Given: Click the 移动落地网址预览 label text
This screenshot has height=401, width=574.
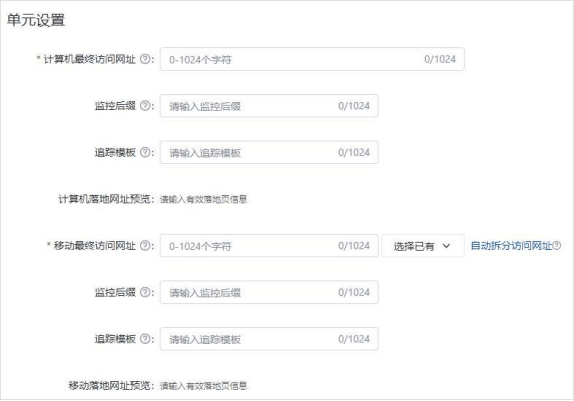Looking at the screenshot, I should point(109,386).
